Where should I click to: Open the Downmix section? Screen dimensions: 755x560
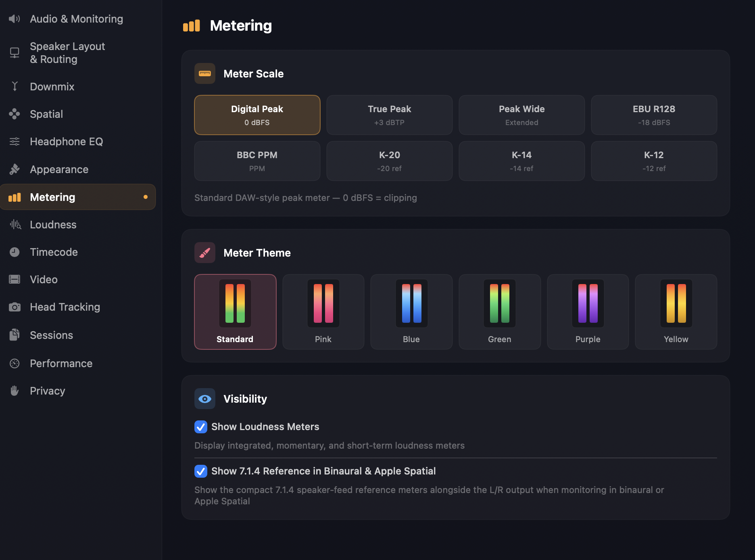tap(78, 86)
